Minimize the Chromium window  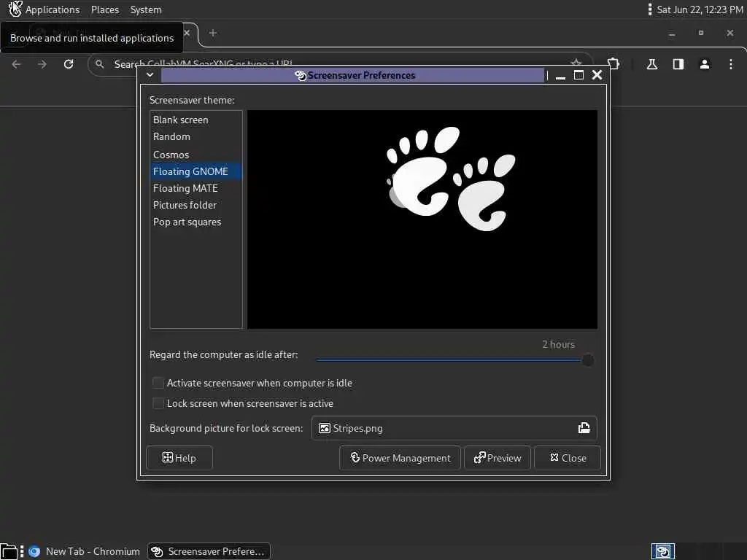(x=672, y=34)
